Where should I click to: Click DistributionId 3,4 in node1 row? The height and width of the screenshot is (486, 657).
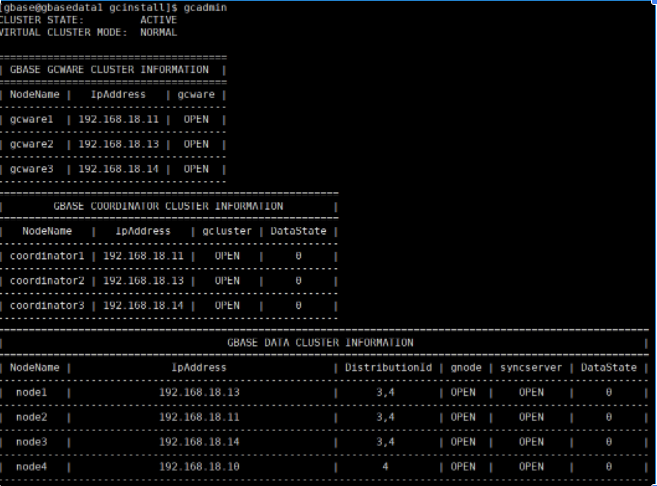(x=385, y=393)
